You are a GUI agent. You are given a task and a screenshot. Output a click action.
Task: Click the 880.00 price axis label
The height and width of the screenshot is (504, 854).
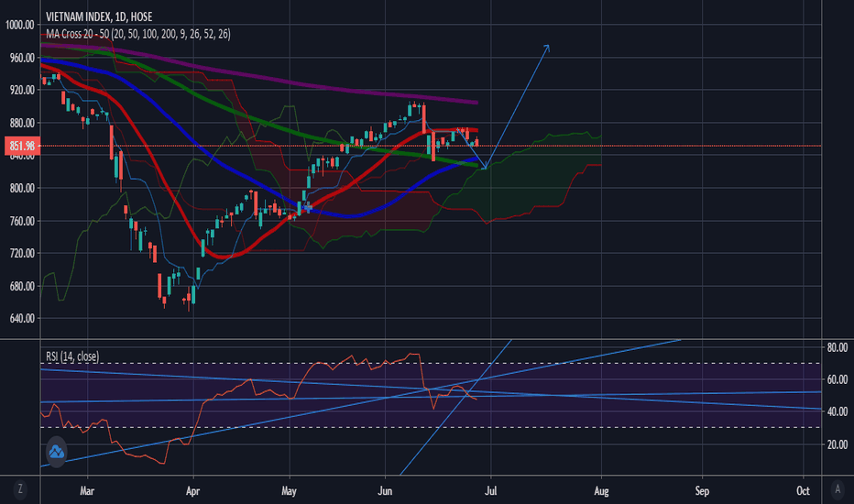22,123
